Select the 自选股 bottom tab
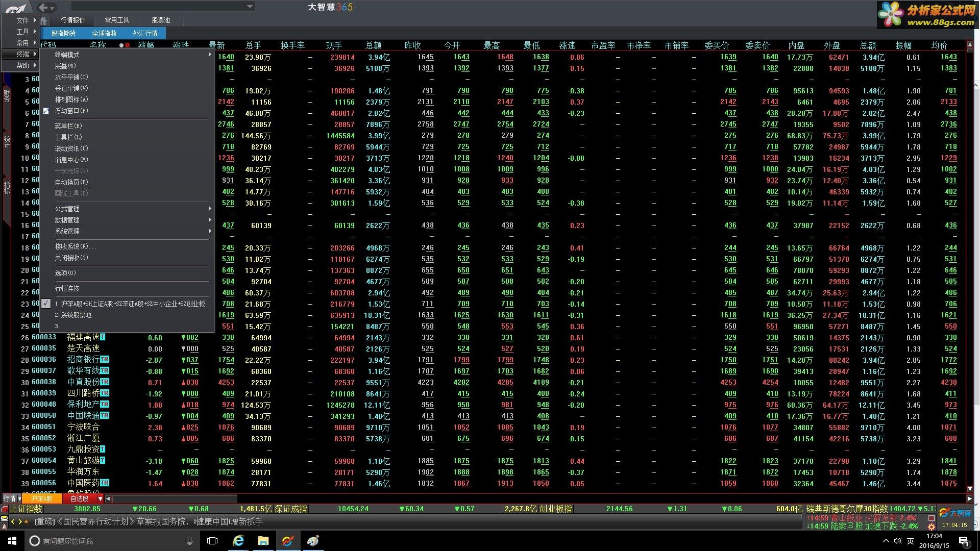The image size is (980, 551). pos(79,498)
